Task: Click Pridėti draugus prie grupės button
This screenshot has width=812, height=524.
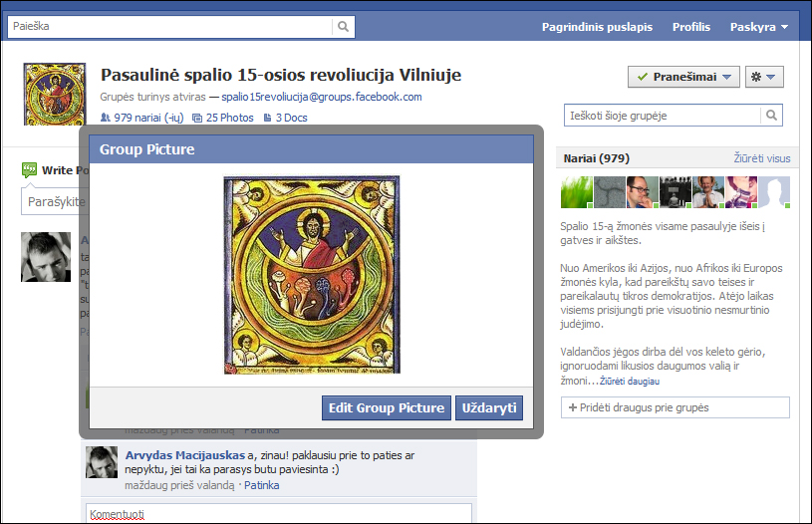Action: pyautogui.click(x=676, y=407)
